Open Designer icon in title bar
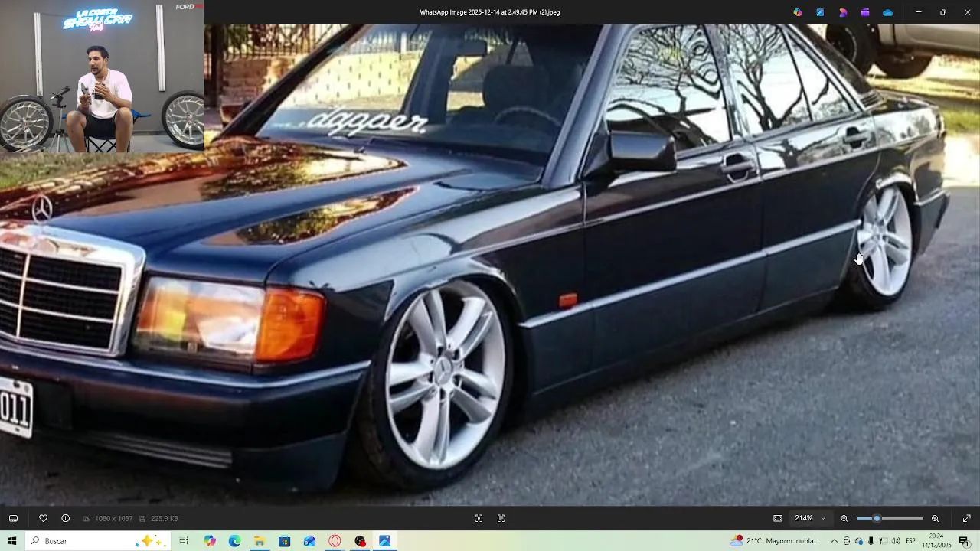 [x=843, y=12]
